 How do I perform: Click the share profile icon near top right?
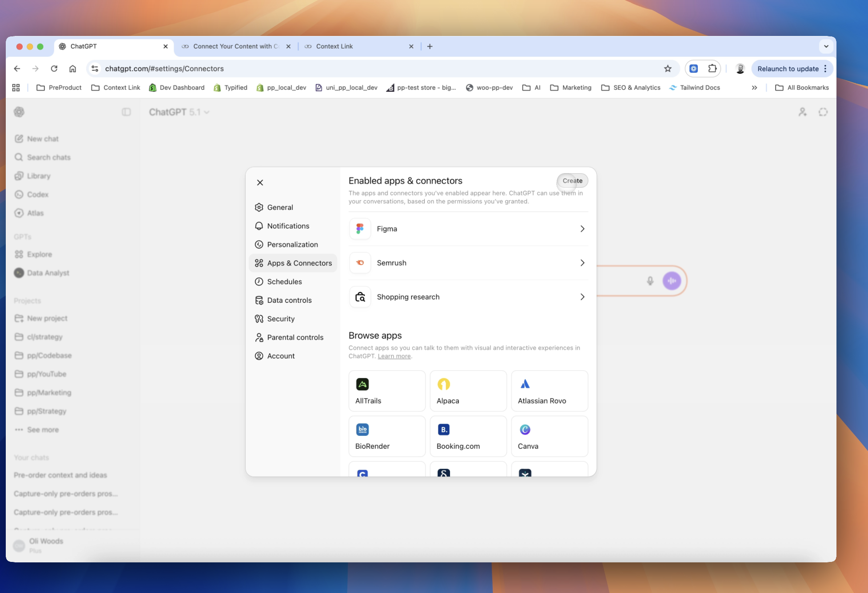pos(802,112)
